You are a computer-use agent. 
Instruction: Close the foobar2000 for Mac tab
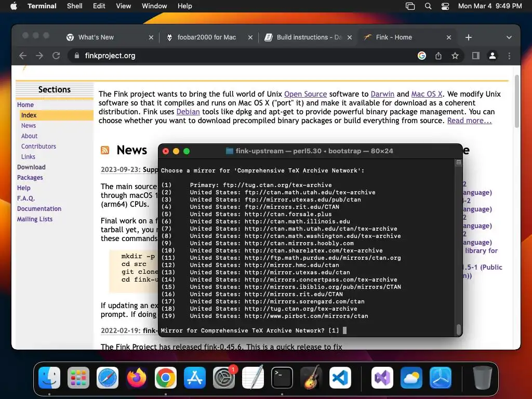[250, 37]
